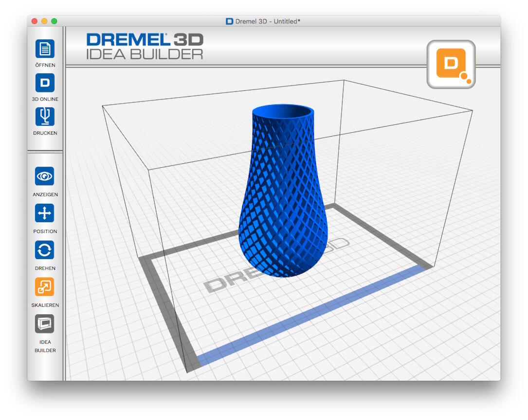This screenshot has height=420, width=528.
Task: Select the blue vase model
Action: (283, 191)
